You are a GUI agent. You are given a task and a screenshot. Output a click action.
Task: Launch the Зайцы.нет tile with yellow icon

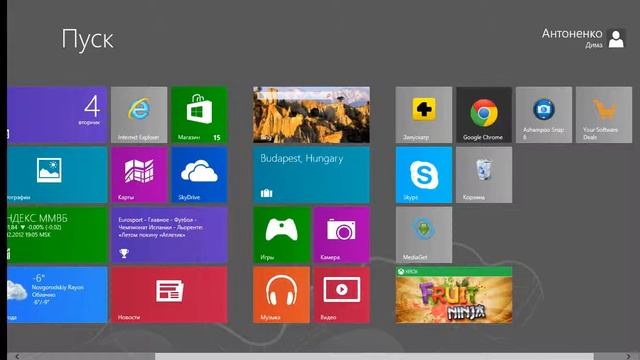point(424,115)
